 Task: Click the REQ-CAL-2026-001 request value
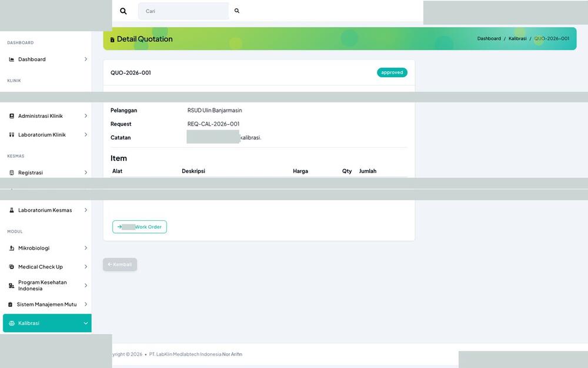coord(213,124)
